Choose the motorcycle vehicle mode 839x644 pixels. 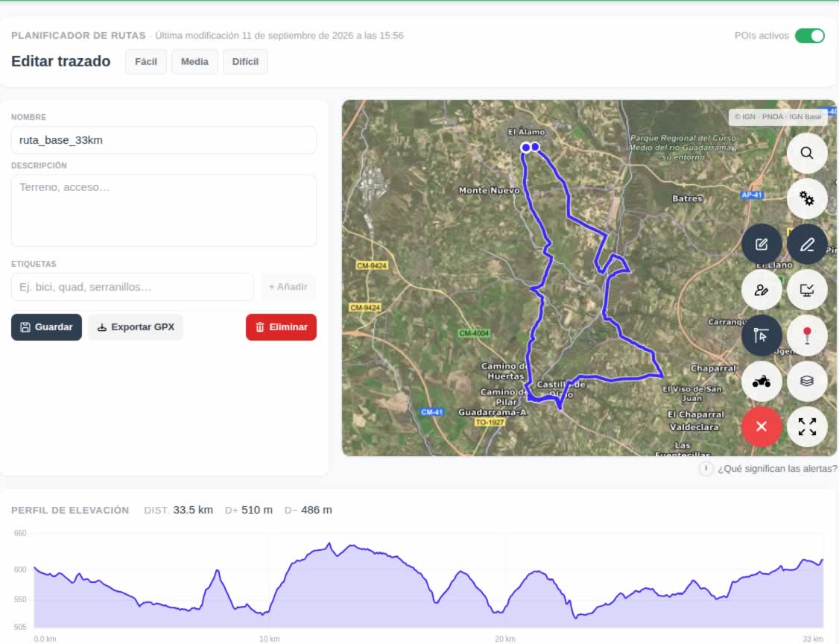761,381
